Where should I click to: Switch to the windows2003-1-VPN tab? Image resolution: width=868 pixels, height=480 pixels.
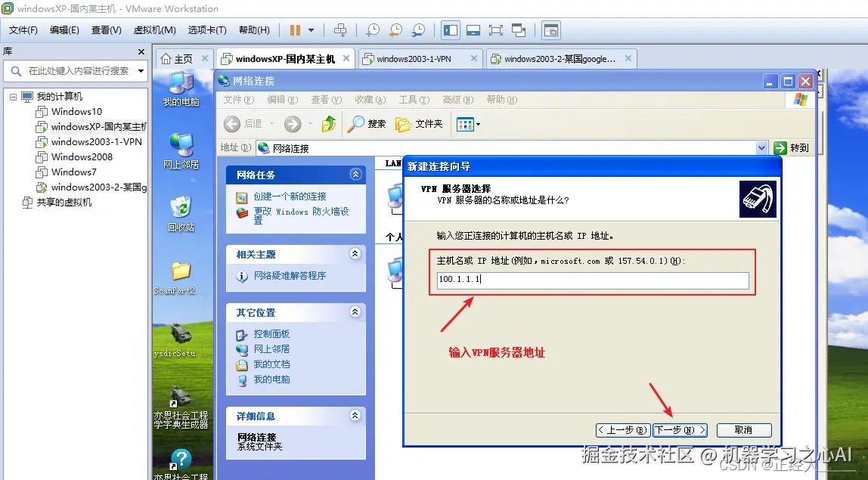click(x=413, y=59)
